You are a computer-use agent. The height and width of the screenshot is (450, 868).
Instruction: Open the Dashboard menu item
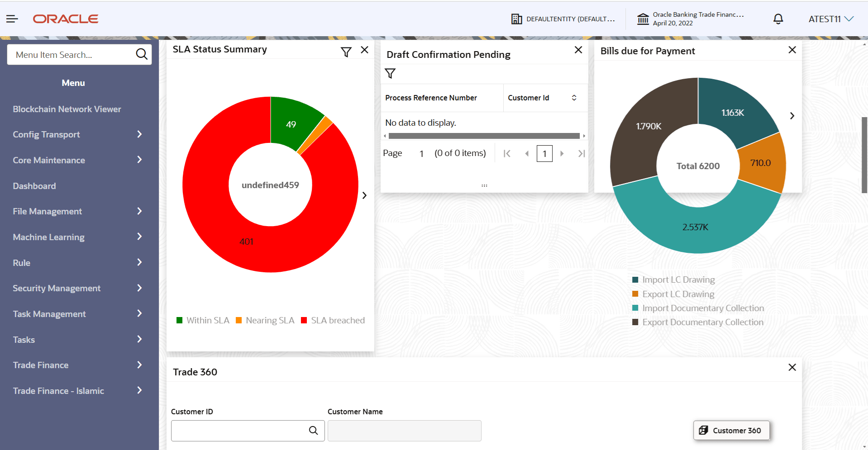(x=34, y=186)
